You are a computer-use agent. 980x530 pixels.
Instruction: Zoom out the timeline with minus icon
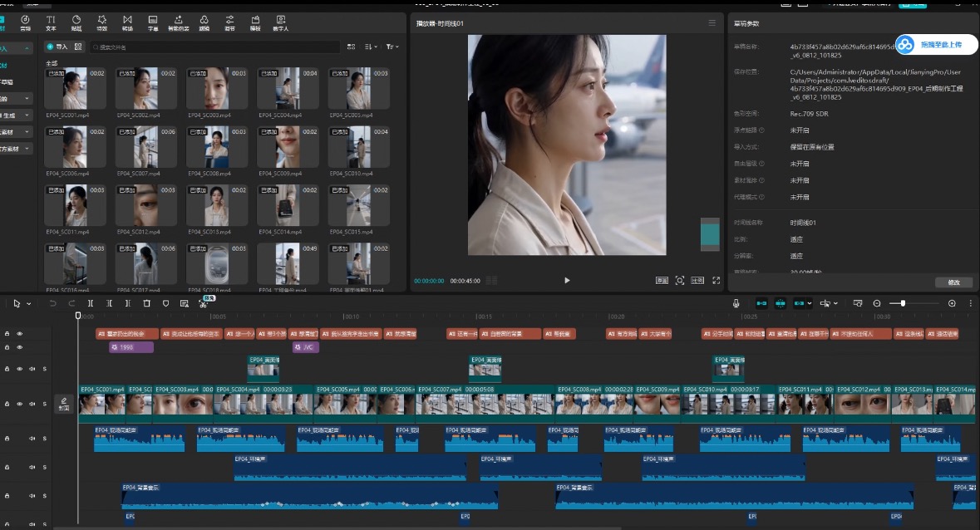[877, 303]
